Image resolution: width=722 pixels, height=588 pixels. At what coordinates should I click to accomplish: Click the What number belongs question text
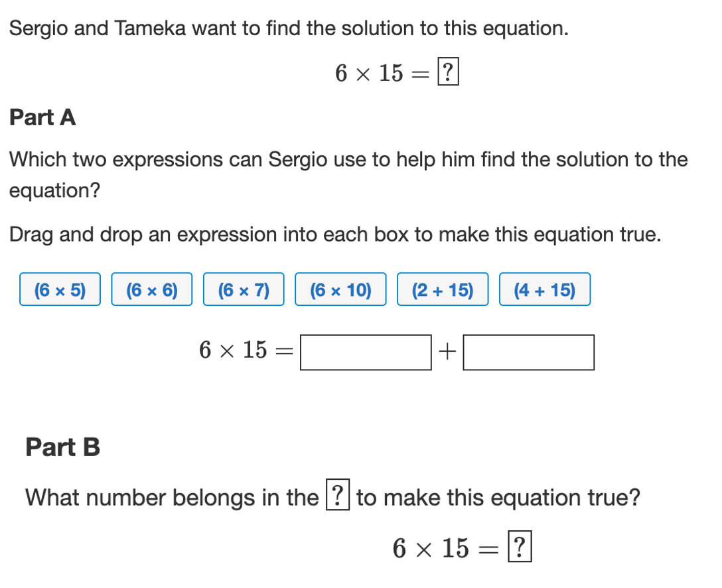(332, 497)
